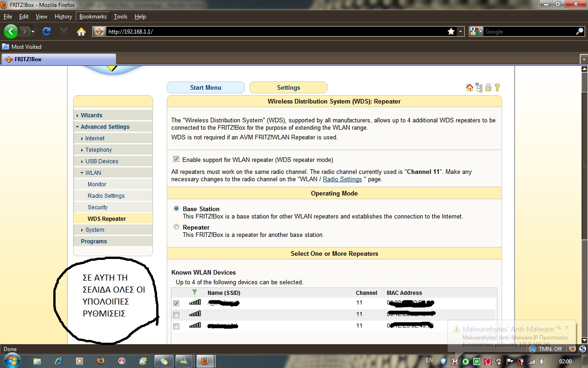Open the media player taskbar icon

[79, 361]
